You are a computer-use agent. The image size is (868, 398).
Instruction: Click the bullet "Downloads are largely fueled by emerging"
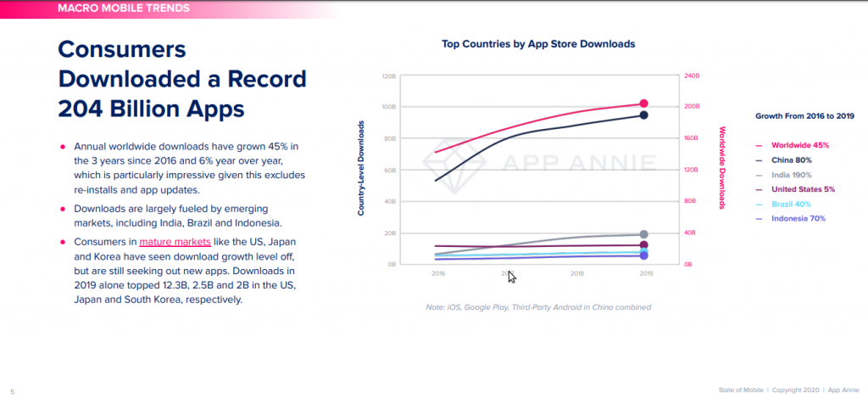178,216
